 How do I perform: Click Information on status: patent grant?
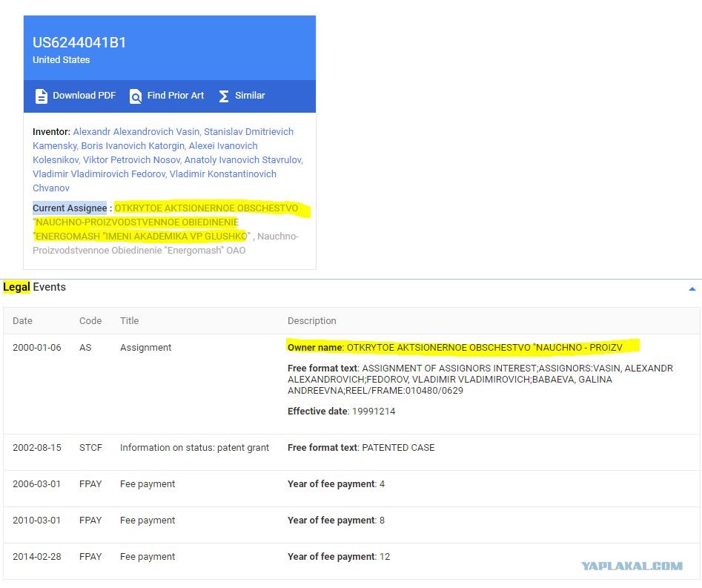tap(194, 447)
